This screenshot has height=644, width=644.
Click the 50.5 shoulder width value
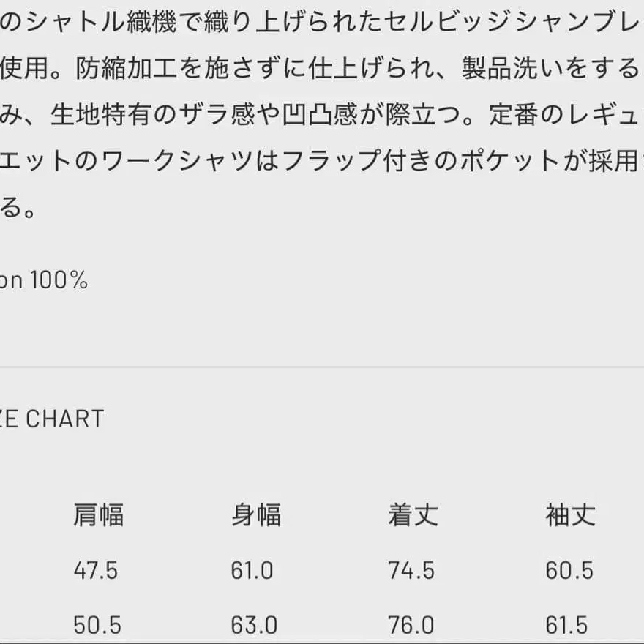tap(97, 625)
